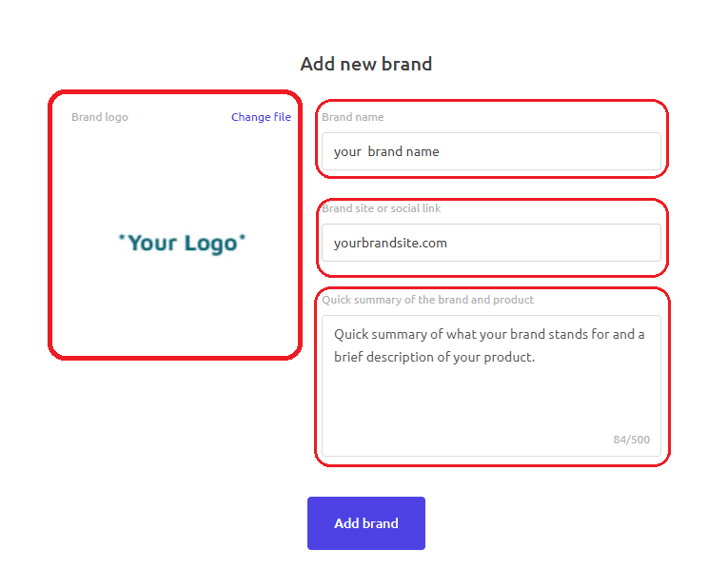Image resolution: width=728 pixels, height=569 pixels.
Task: Click the line 'brief description of your product.'
Action: tap(435, 357)
